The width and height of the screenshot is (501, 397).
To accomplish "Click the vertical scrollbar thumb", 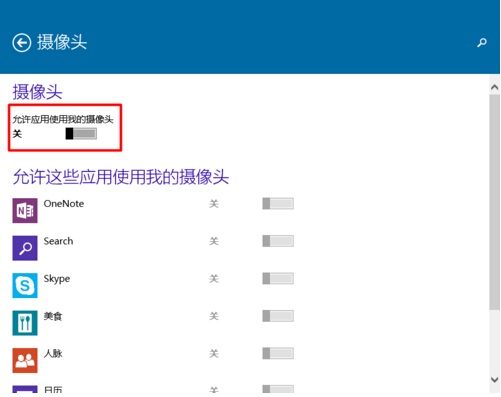I will [495, 202].
